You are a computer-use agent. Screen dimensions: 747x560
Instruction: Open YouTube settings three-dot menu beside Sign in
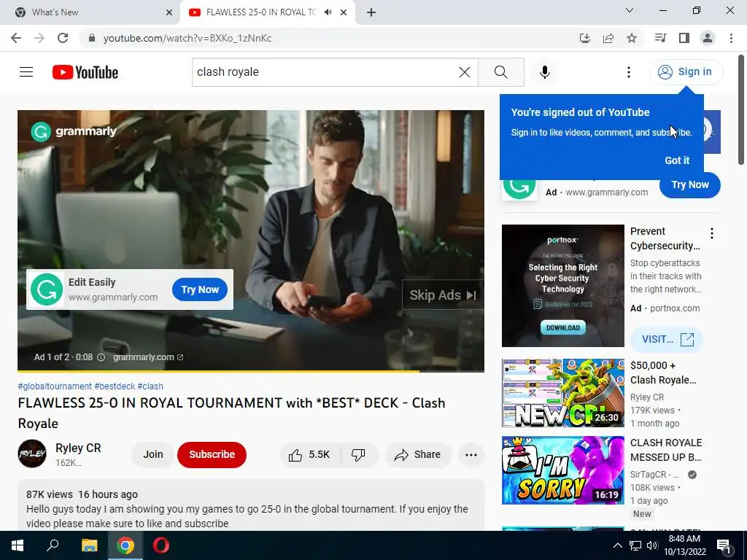click(x=628, y=72)
